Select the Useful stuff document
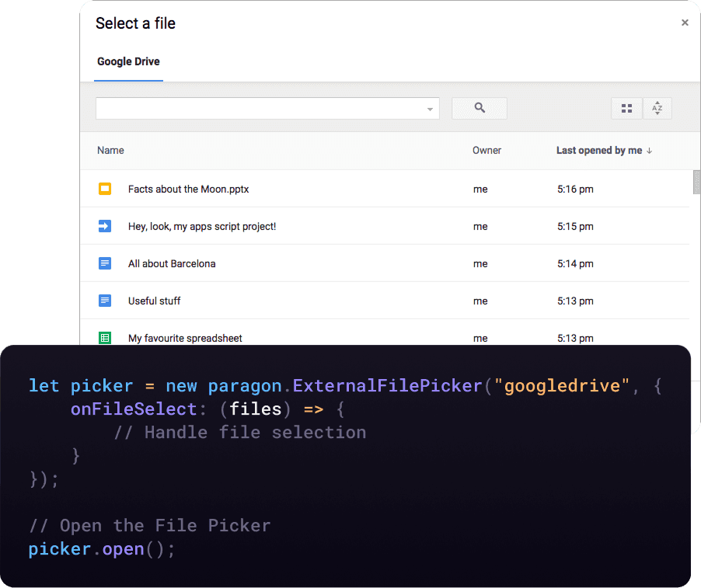This screenshot has width=701, height=588. (x=154, y=301)
